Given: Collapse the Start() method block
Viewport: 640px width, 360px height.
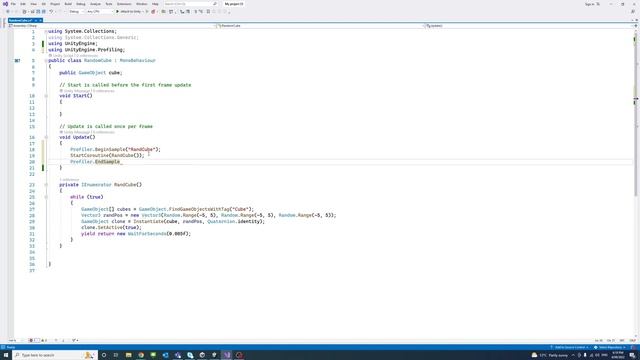Looking at the screenshot, I should click(46, 96).
